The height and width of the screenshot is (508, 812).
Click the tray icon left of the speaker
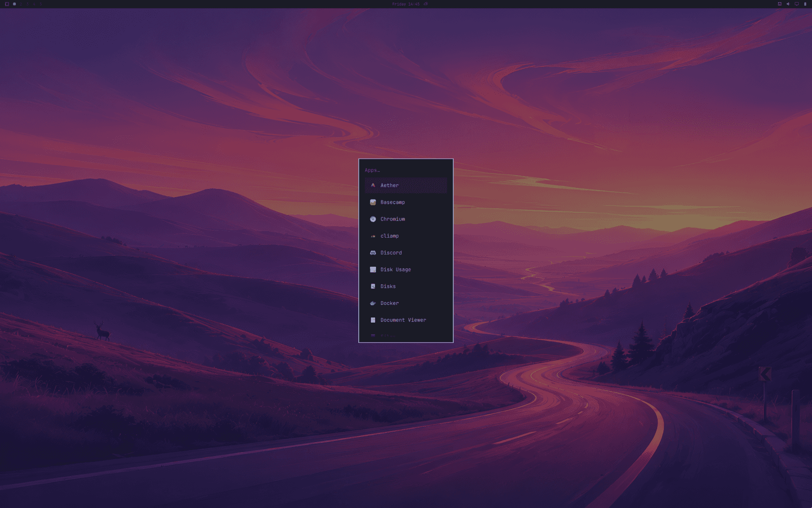[780, 4]
